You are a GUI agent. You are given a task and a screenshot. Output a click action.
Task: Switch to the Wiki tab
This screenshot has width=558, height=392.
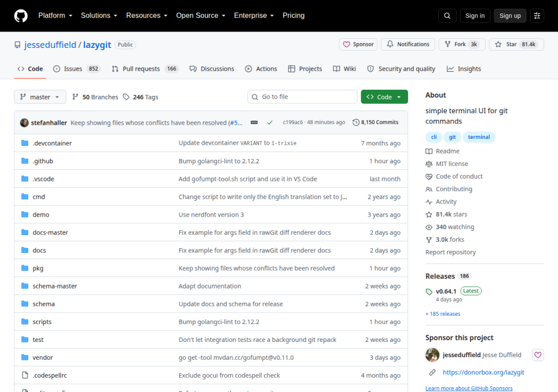(344, 69)
